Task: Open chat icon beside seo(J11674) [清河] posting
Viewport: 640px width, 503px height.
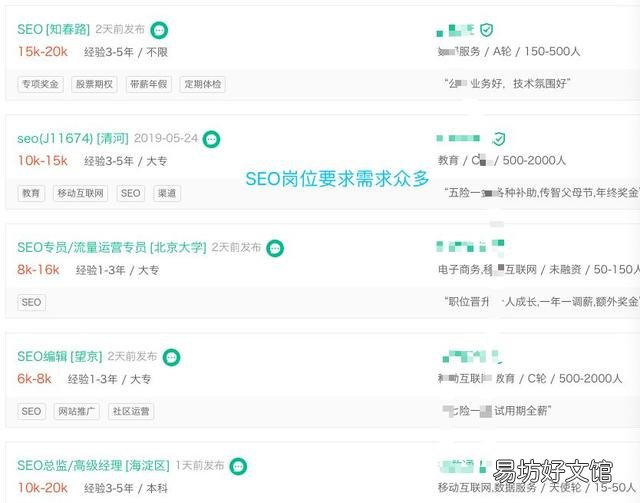Action: (x=211, y=139)
